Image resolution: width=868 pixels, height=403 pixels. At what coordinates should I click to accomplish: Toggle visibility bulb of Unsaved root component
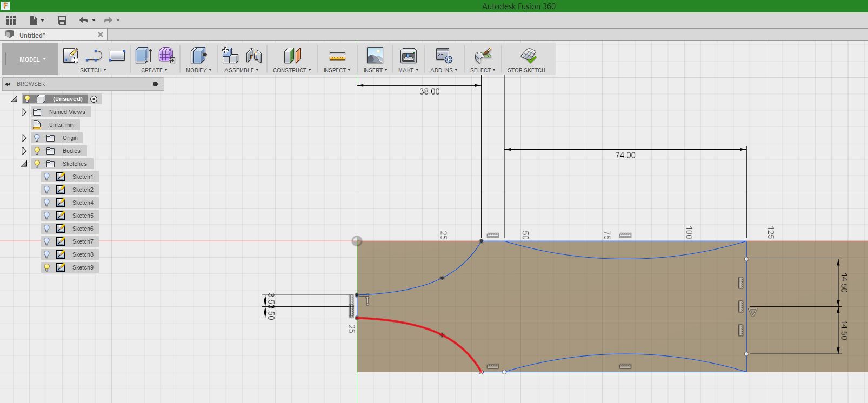(x=28, y=99)
